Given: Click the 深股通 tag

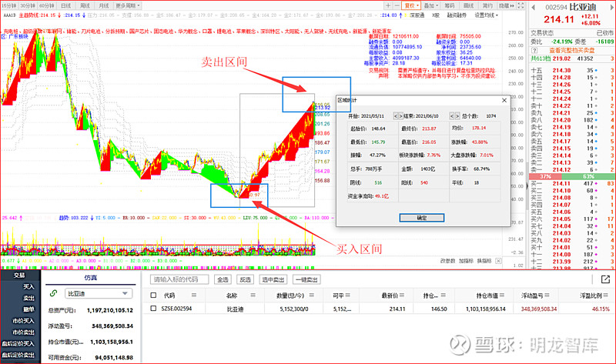Looking at the screenshot, I should pos(417,15).
